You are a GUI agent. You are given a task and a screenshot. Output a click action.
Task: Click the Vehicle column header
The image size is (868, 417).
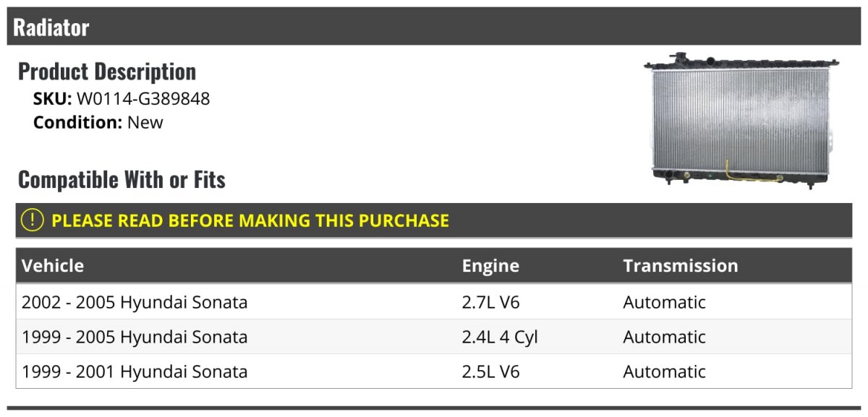[53, 265]
